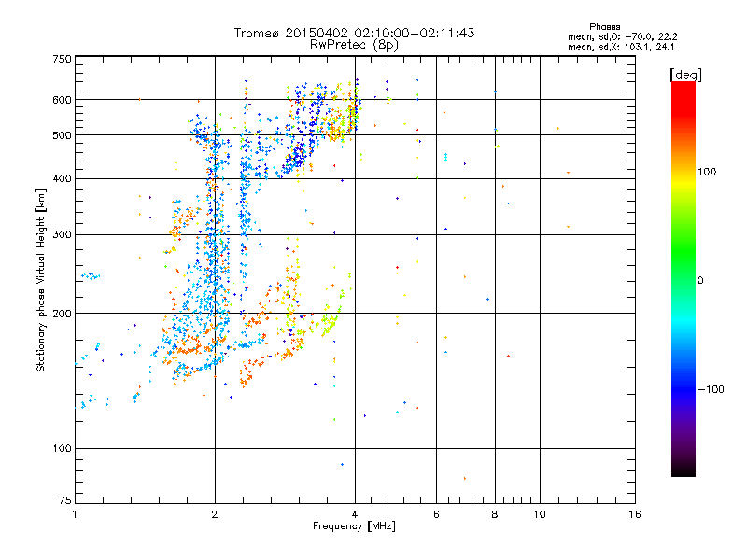The image size is (747, 560).
Task: Click the x-axis tick label '16'
Action: pos(635,514)
